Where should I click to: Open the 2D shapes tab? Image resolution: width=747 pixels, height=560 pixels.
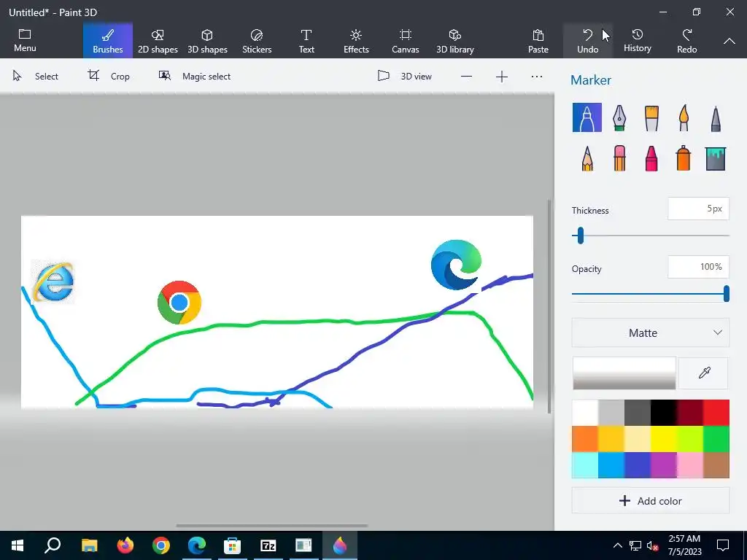pyautogui.click(x=158, y=41)
